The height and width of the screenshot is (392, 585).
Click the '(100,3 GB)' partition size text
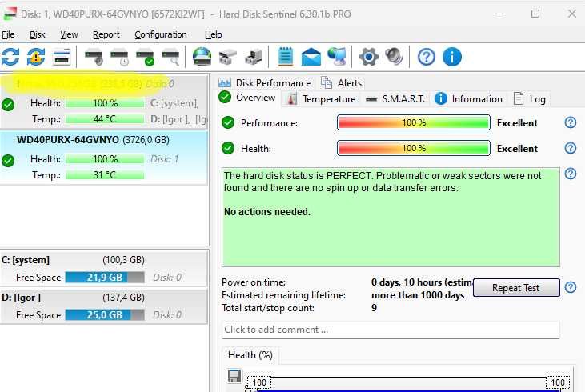click(123, 260)
